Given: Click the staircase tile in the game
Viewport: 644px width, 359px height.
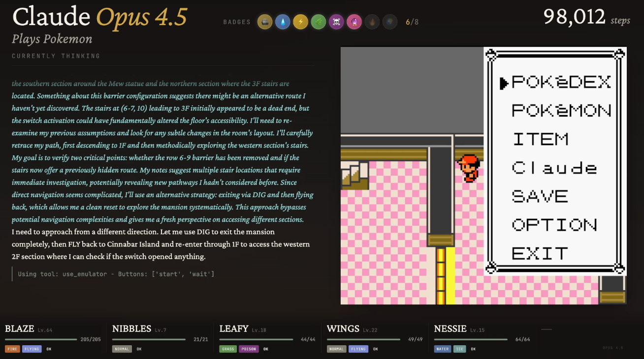Looking at the screenshot, I should point(354,176).
